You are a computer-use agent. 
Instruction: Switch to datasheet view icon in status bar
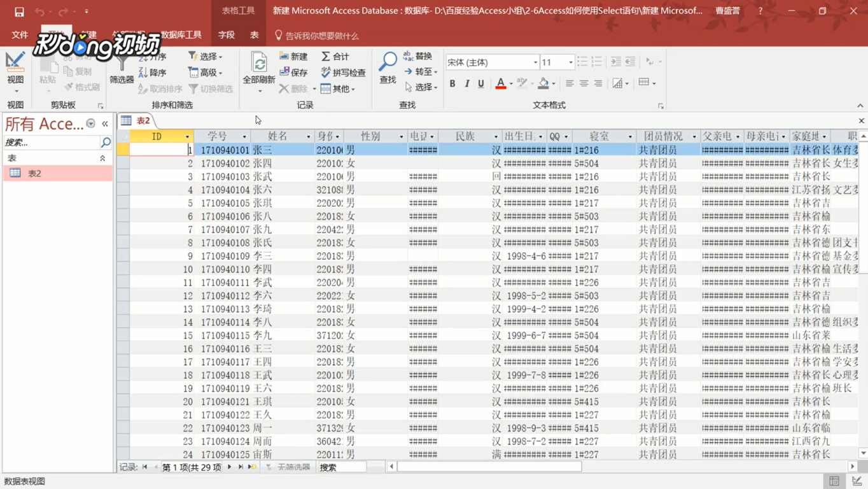pos(834,481)
